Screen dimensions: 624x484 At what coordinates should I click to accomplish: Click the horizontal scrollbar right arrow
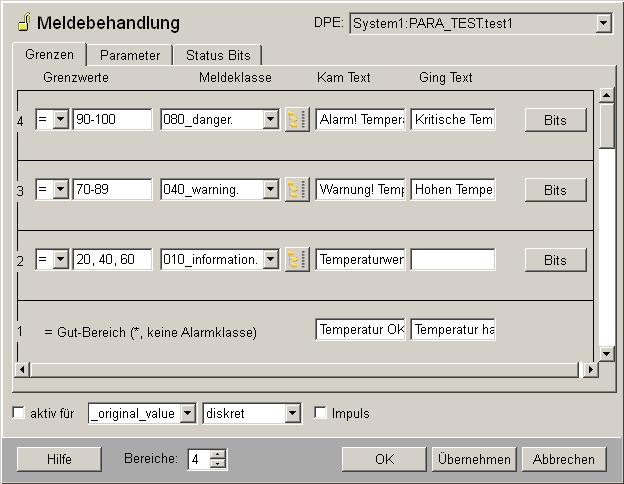pos(591,369)
